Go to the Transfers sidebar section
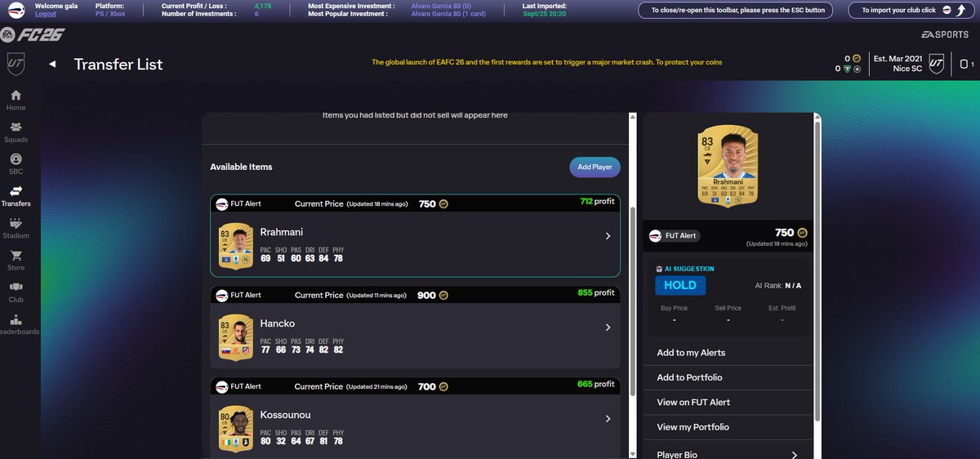980x459 pixels. [x=16, y=196]
